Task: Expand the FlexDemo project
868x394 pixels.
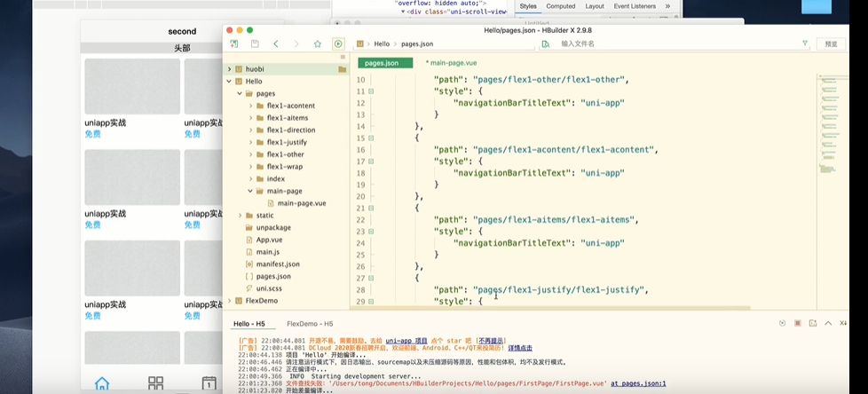Action: coord(229,301)
